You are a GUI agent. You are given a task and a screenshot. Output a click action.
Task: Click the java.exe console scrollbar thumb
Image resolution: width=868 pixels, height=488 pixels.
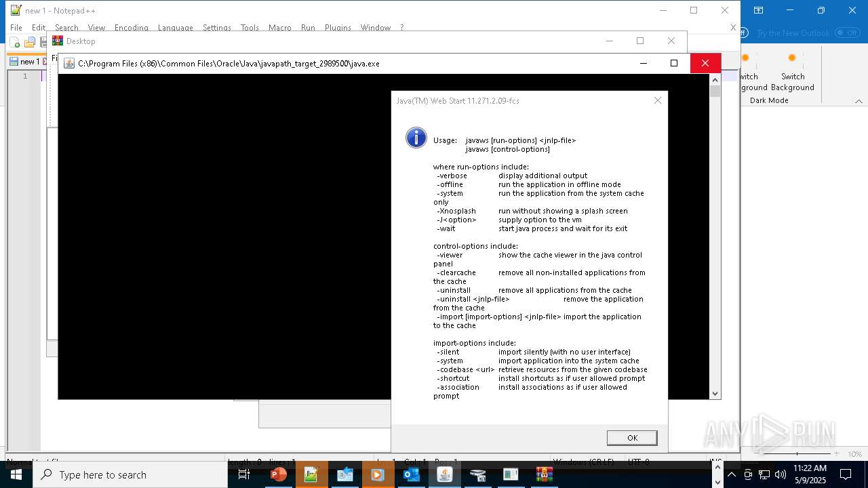point(715,91)
